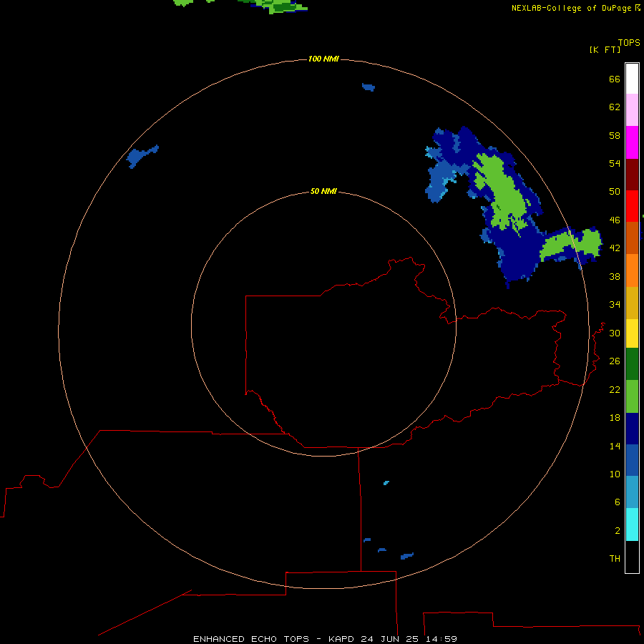Click the legend value 42
This screenshot has width=644, height=644.
[615, 248]
